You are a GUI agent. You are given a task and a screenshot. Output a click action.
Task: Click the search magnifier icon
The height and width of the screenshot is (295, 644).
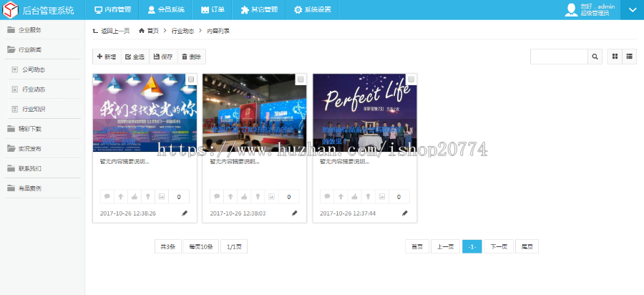[x=595, y=57]
